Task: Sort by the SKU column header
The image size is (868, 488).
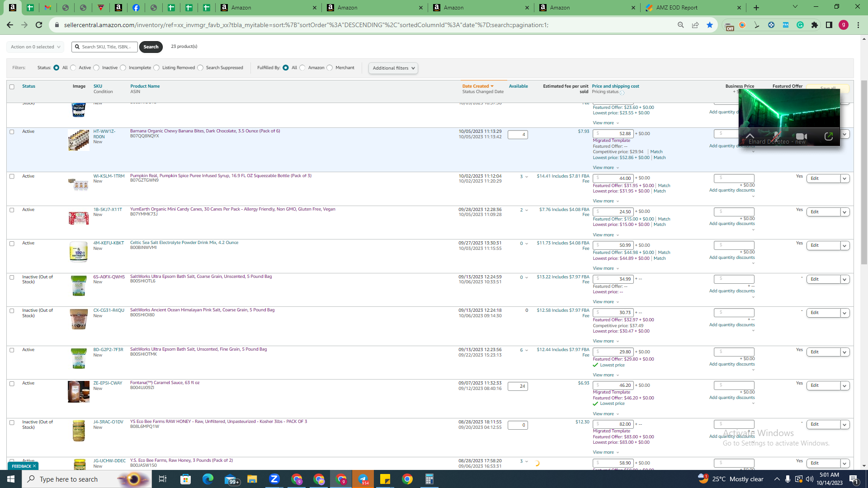Action: tap(98, 86)
